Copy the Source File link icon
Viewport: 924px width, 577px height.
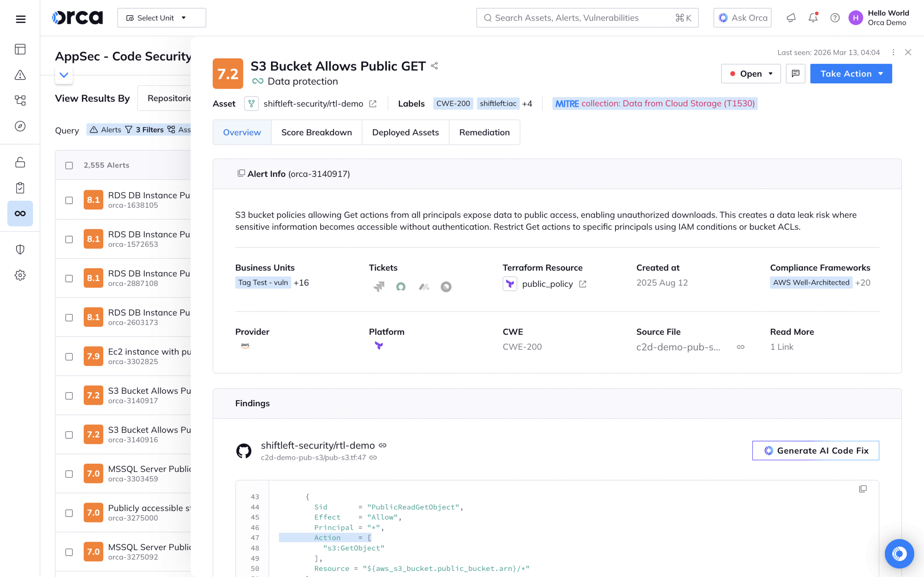pyautogui.click(x=740, y=347)
